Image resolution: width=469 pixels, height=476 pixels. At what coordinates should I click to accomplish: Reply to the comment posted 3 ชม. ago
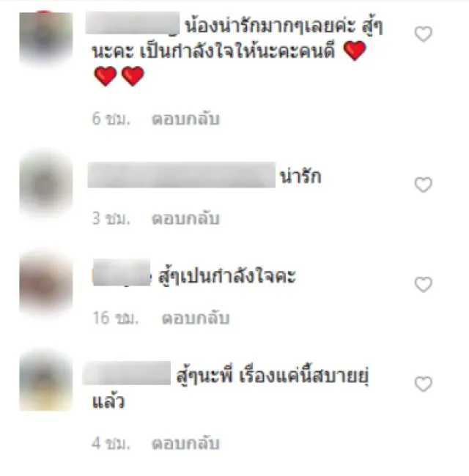(x=185, y=218)
